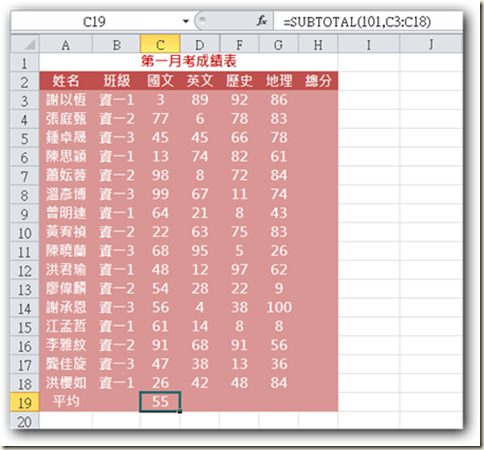Open the Name Box dropdown arrow
The height and width of the screenshot is (450, 484).
(186, 22)
